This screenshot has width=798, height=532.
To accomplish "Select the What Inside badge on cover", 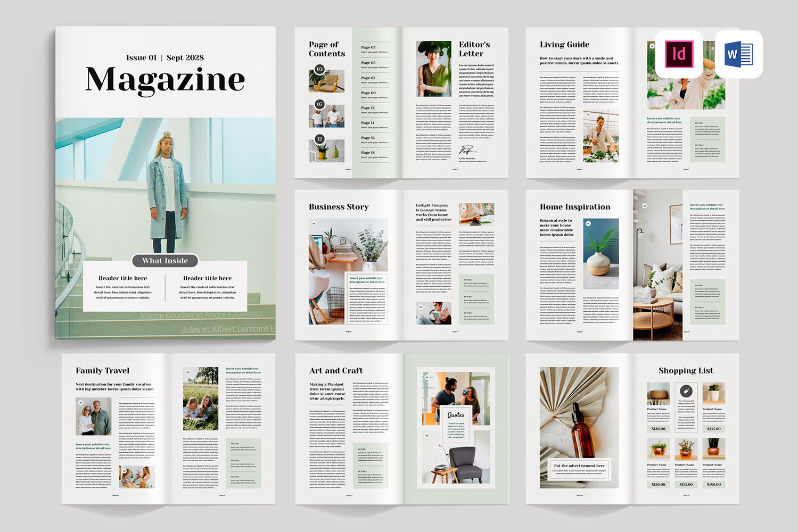I will pyautogui.click(x=165, y=261).
